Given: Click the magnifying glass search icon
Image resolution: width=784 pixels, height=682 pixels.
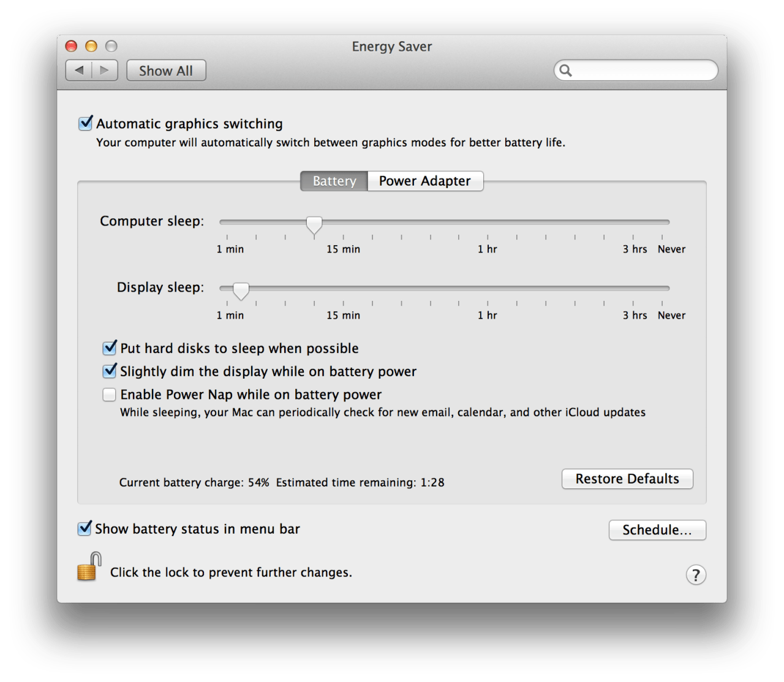Looking at the screenshot, I should pyautogui.click(x=566, y=70).
